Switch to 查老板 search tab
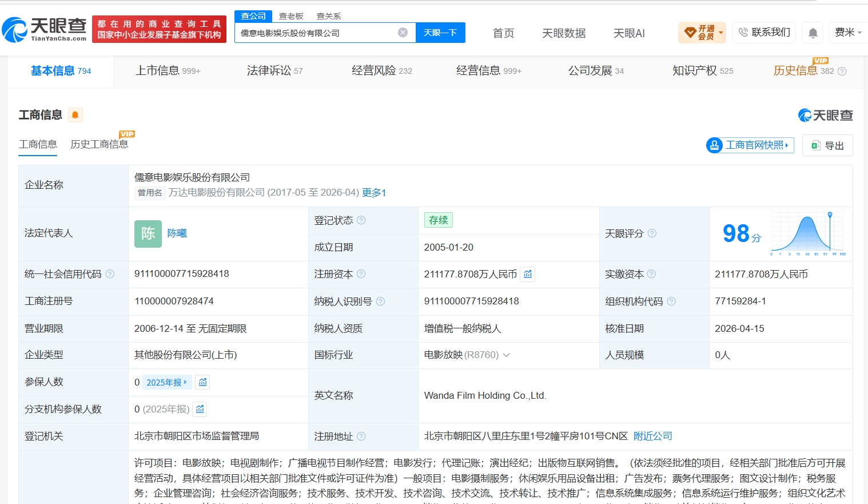 (x=291, y=16)
